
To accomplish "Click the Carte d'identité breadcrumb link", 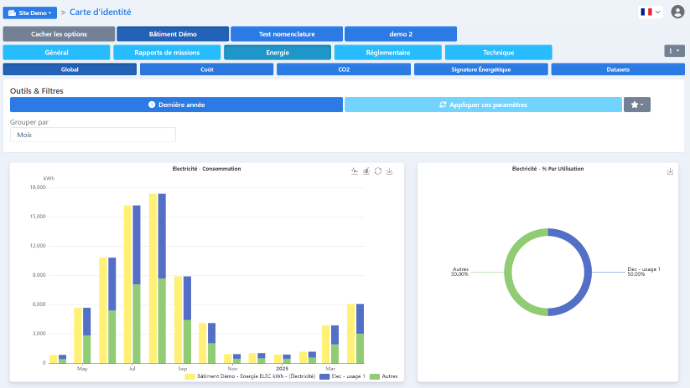I will (x=100, y=12).
